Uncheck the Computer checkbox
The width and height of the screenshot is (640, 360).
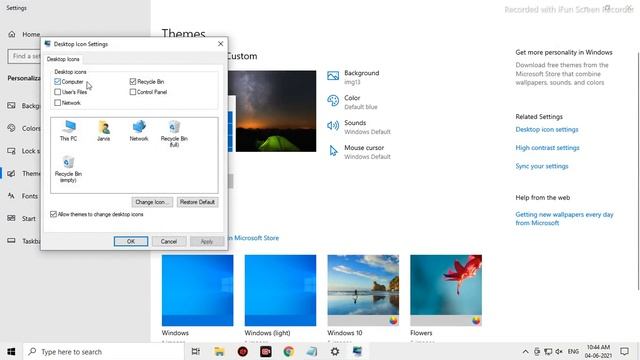(58, 82)
